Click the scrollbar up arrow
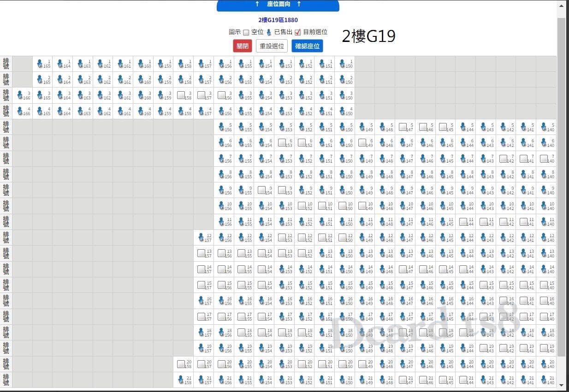Image resolution: width=569 pixels, height=392 pixels. point(561,6)
